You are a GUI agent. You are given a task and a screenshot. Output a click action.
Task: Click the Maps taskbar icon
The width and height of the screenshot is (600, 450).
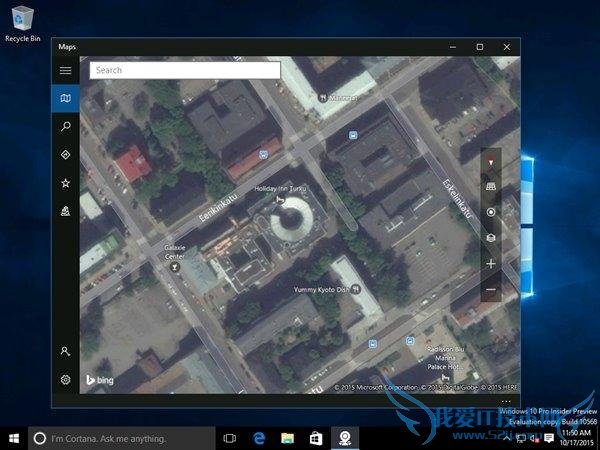pyautogui.click(x=345, y=439)
